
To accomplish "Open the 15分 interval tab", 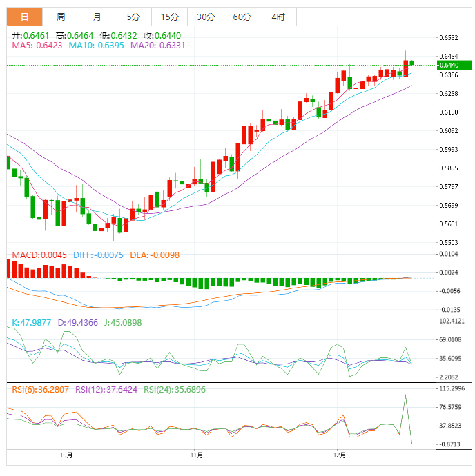I will 168,17.
